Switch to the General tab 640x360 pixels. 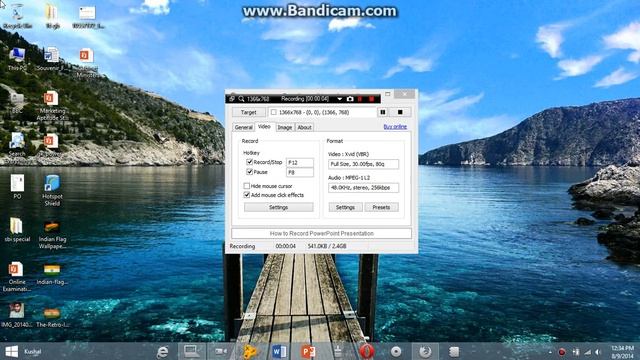click(244, 127)
